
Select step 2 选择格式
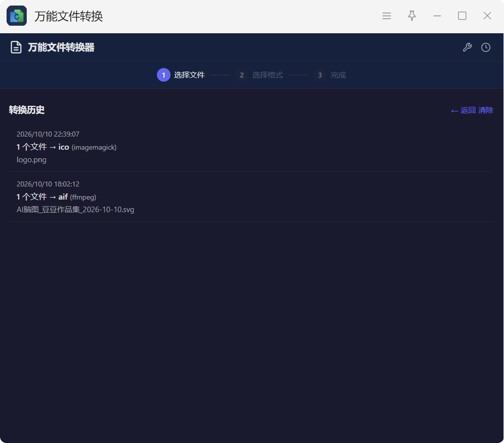(259, 75)
